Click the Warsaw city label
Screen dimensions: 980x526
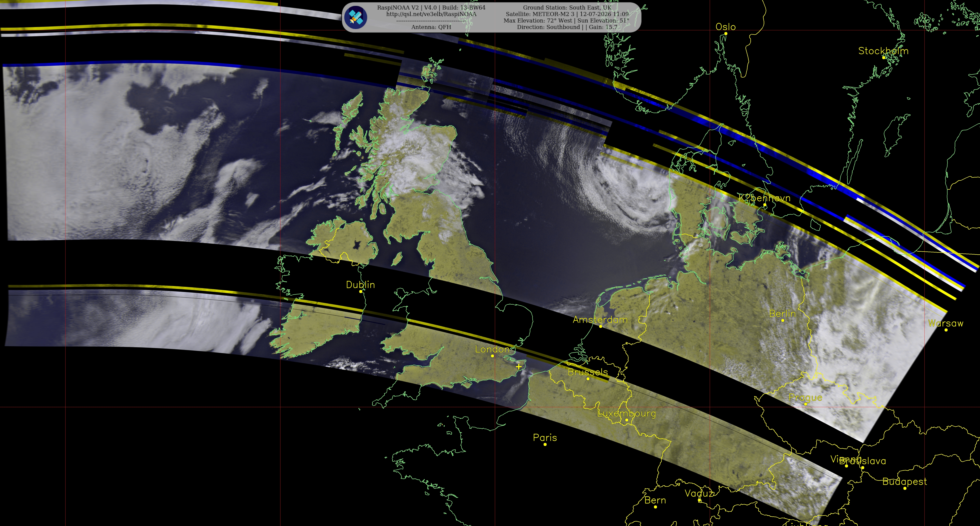946,323
